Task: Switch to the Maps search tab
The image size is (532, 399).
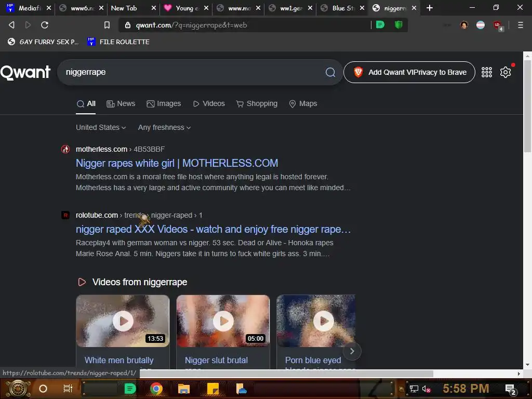Action: pos(303,104)
